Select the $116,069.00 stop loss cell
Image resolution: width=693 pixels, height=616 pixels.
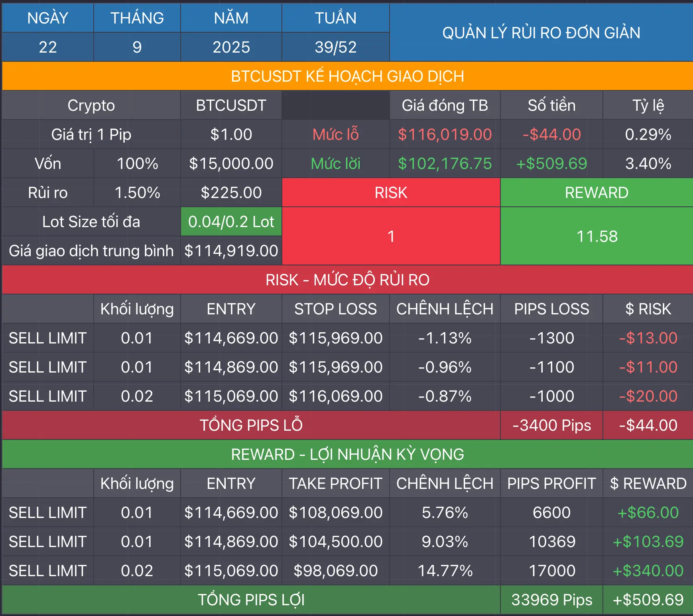tap(335, 396)
